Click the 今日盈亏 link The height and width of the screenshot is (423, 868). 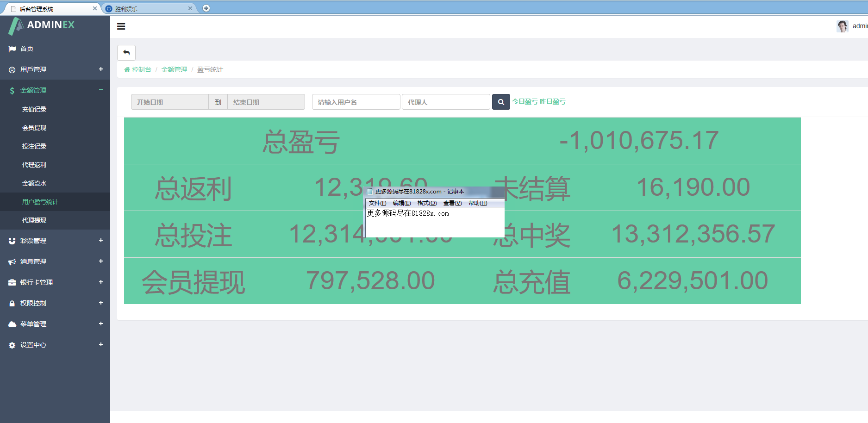coord(525,101)
